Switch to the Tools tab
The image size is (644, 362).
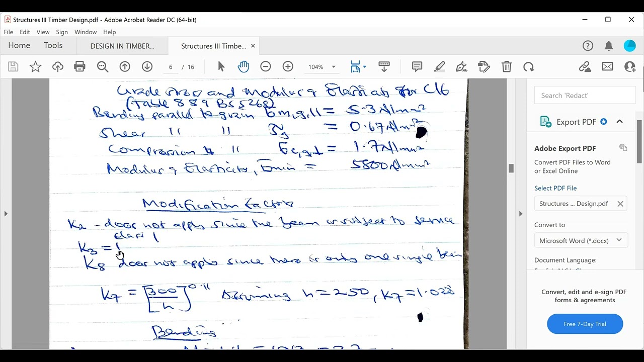53,46
